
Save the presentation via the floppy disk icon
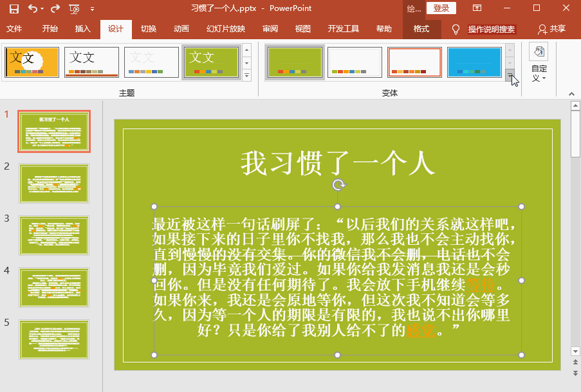click(14, 8)
